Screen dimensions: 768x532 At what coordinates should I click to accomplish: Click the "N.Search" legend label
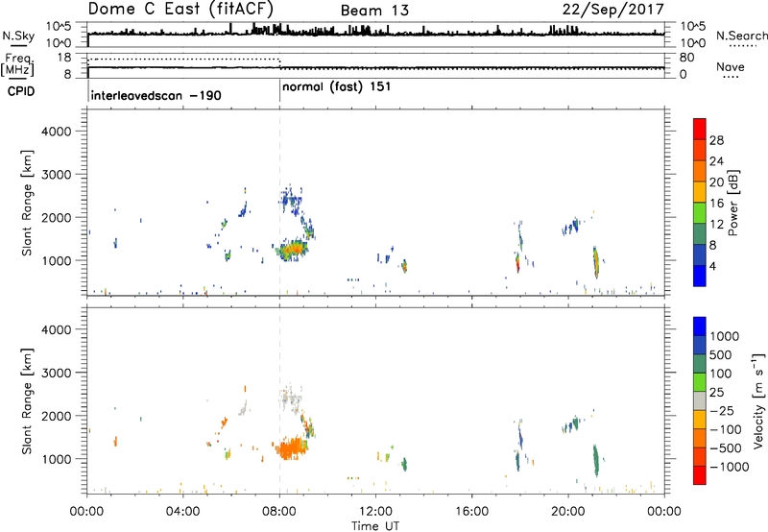tap(741, 36)
